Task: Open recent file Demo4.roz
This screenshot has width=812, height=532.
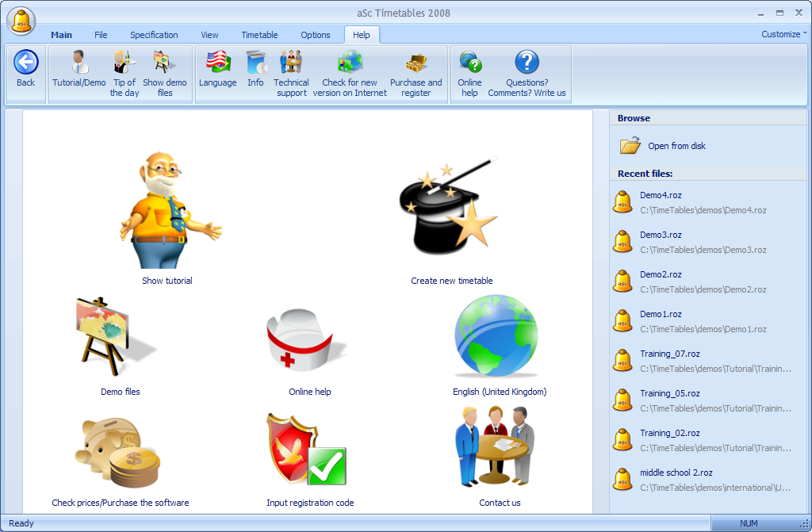Action: [x=661, y=195]
